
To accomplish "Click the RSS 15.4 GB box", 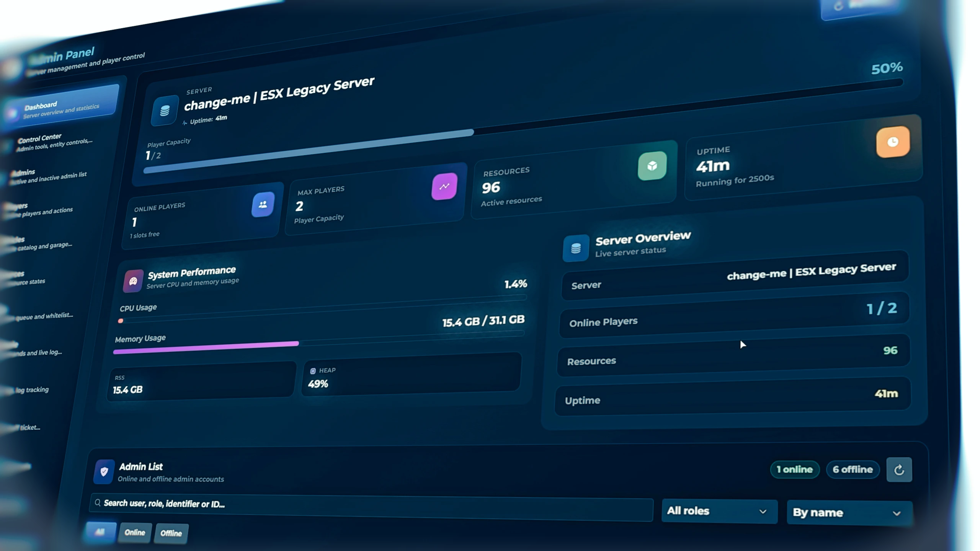I will pyautogui.click(x=202, y=381).
